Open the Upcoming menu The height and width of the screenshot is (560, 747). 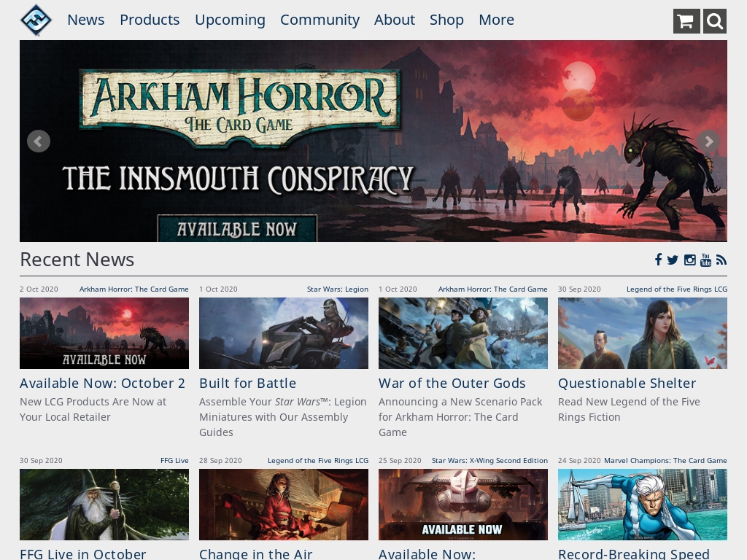coord(230,20)
